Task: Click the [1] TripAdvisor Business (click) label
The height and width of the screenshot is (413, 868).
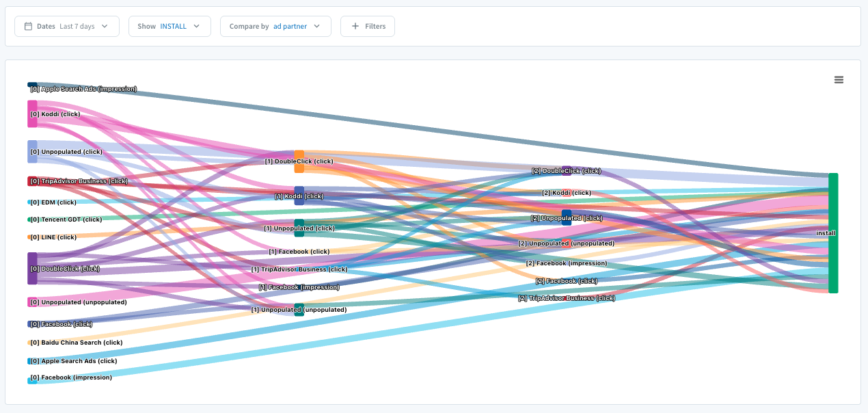Action: coord(299,269)
